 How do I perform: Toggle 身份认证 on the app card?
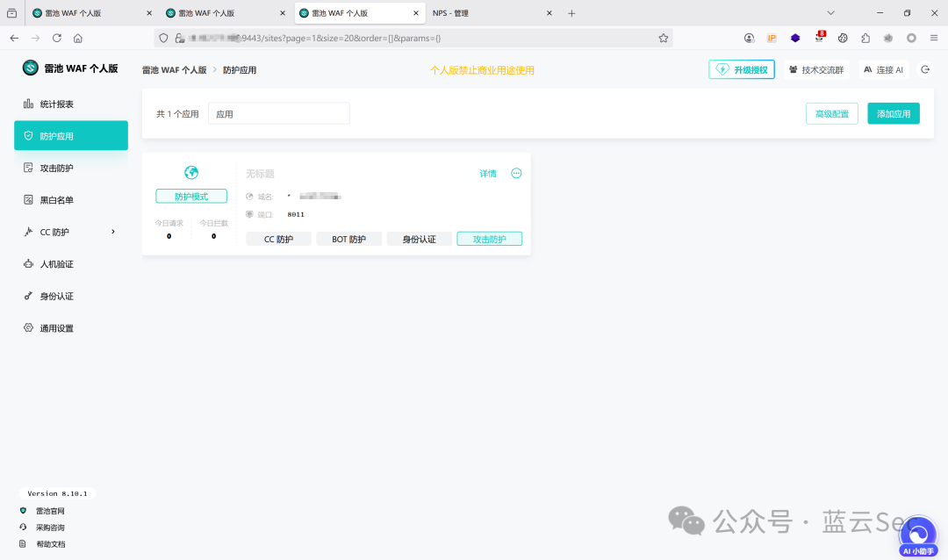pos(419,239)
